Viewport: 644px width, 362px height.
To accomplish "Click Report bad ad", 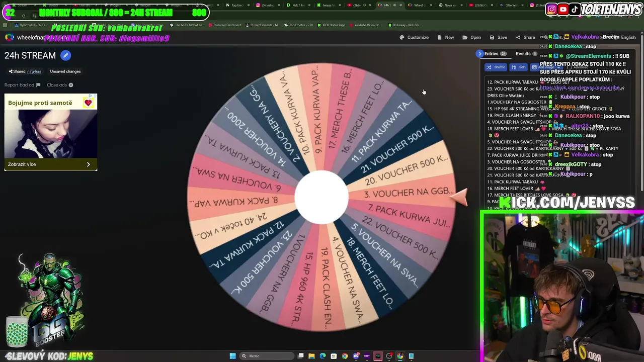I will pos(22,85).
